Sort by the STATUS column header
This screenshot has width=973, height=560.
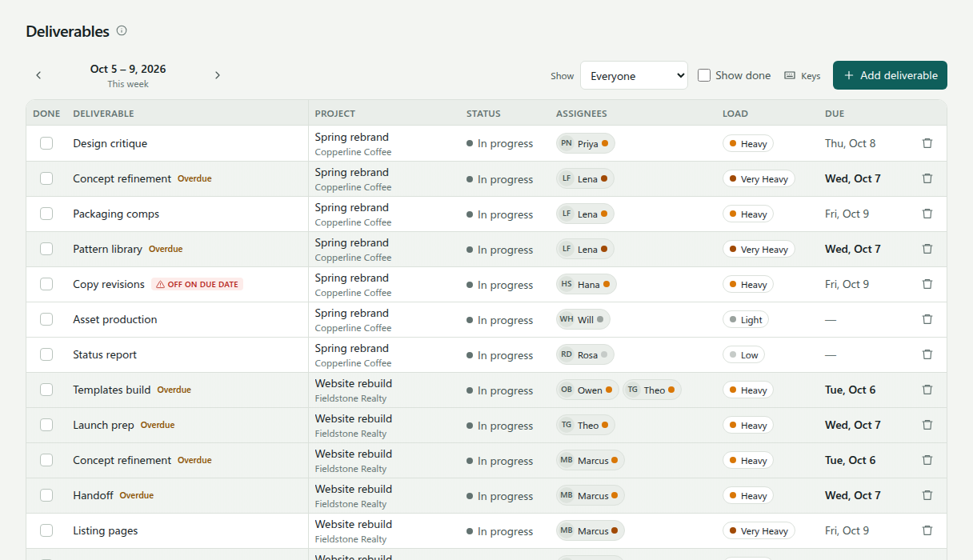click(x=483, y=114)
